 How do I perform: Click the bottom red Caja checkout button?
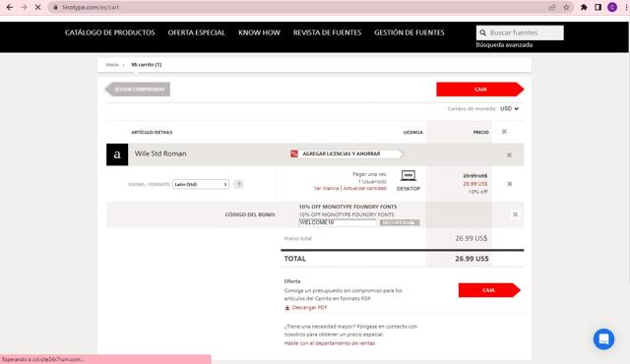click(x=489, y=290)
